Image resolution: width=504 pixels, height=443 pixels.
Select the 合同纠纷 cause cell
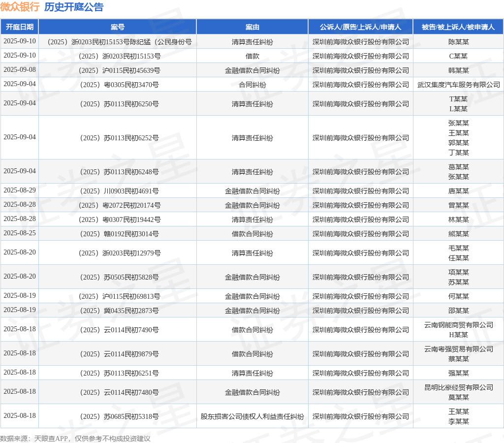point(252,85)
